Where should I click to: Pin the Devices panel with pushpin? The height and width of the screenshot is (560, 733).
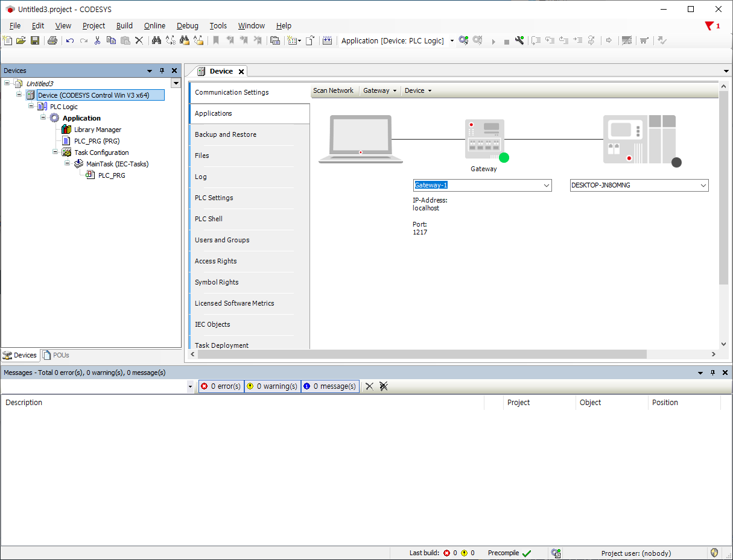click(162, 71)
